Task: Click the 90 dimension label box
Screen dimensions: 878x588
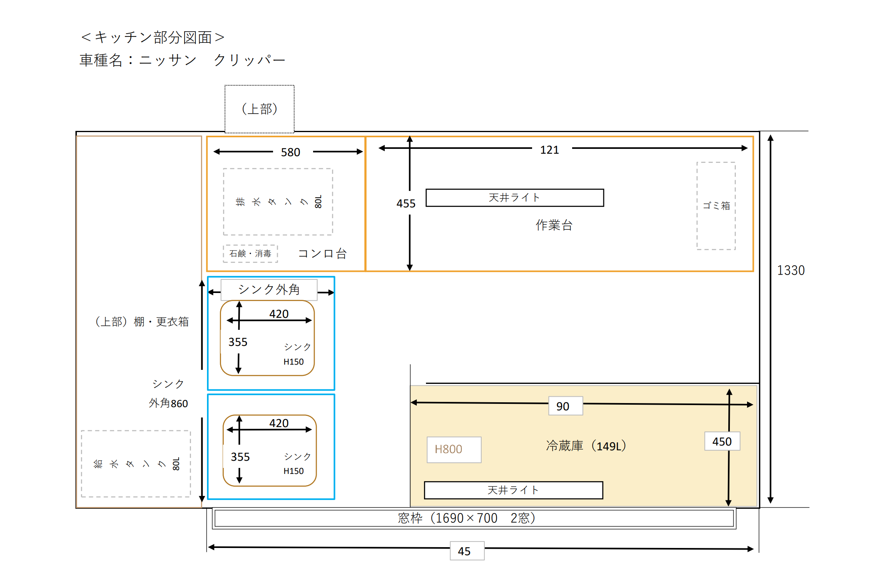Action: [x=566, y=406]
